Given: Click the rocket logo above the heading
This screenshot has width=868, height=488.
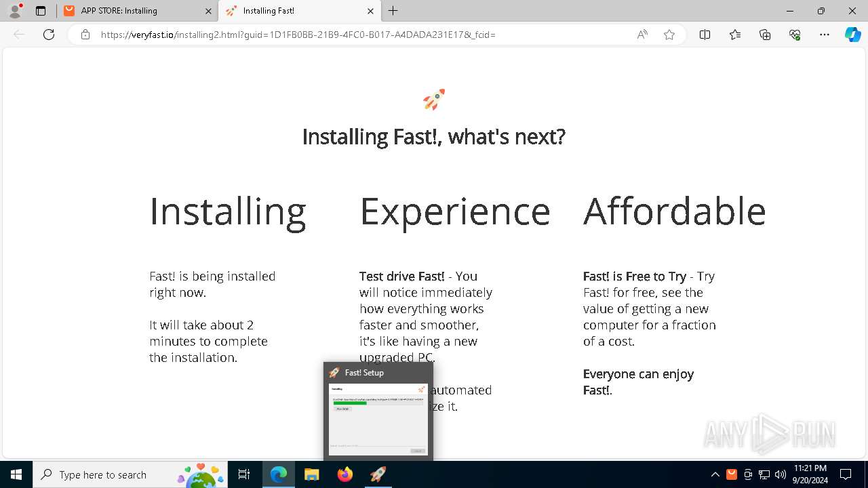Looking at the screenshot, I should pos(434,100).
